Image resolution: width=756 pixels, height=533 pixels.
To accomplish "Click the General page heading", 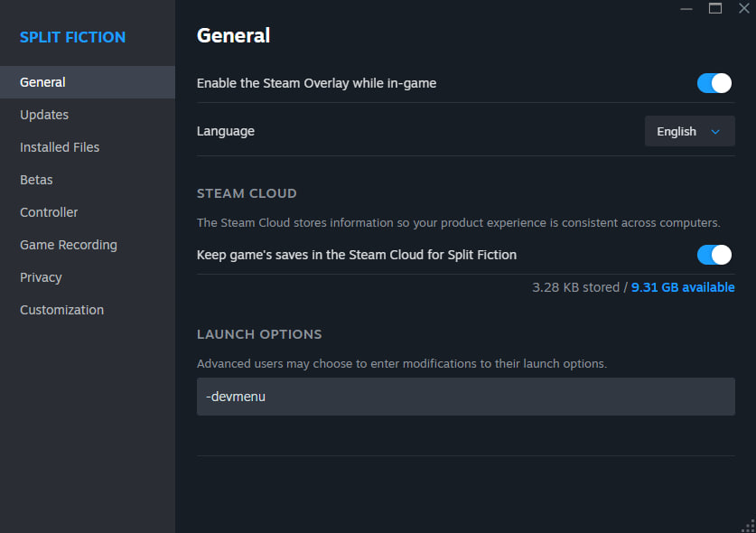I will pos(233,35).
